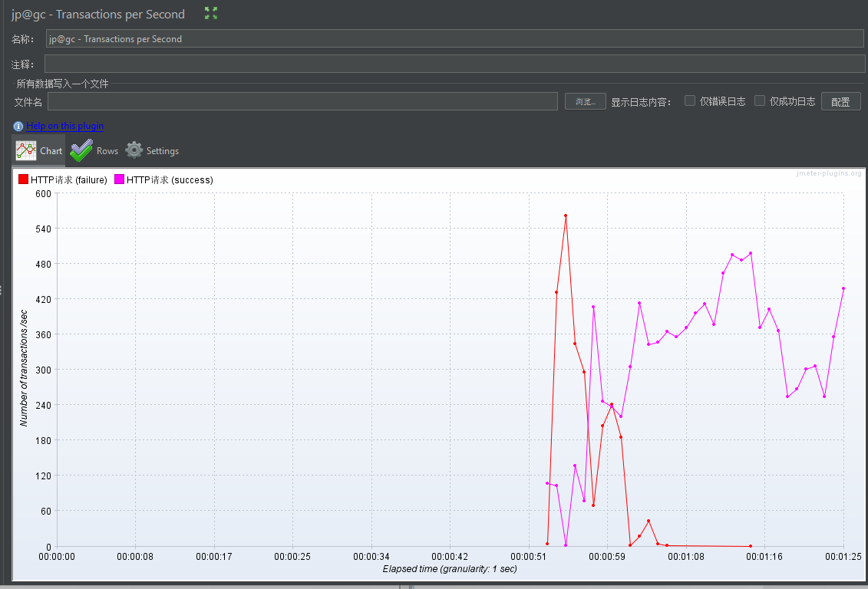868x589 pixels.
Task: Click the 所有数据写入一个文件 section label
Action: pyautogui.click(x=62, y=84)
